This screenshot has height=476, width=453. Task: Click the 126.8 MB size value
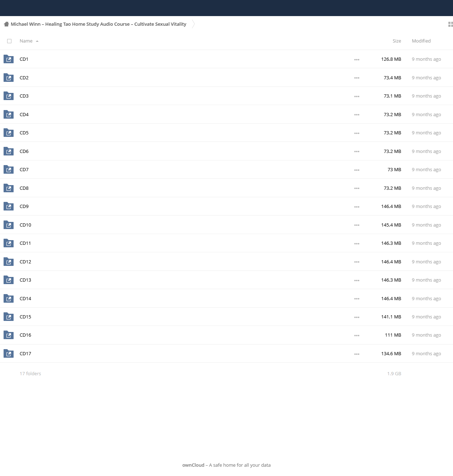pyautogui.click(x=391, y=59)
